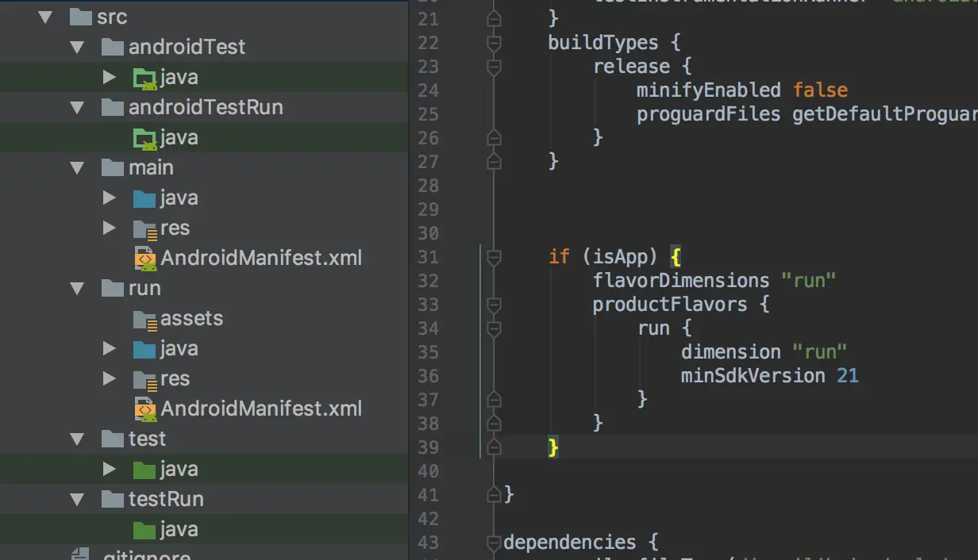The width and height of the screenshot is (978, 560).
Task: Collapse the main folder arrow
Action: point(77,167)
